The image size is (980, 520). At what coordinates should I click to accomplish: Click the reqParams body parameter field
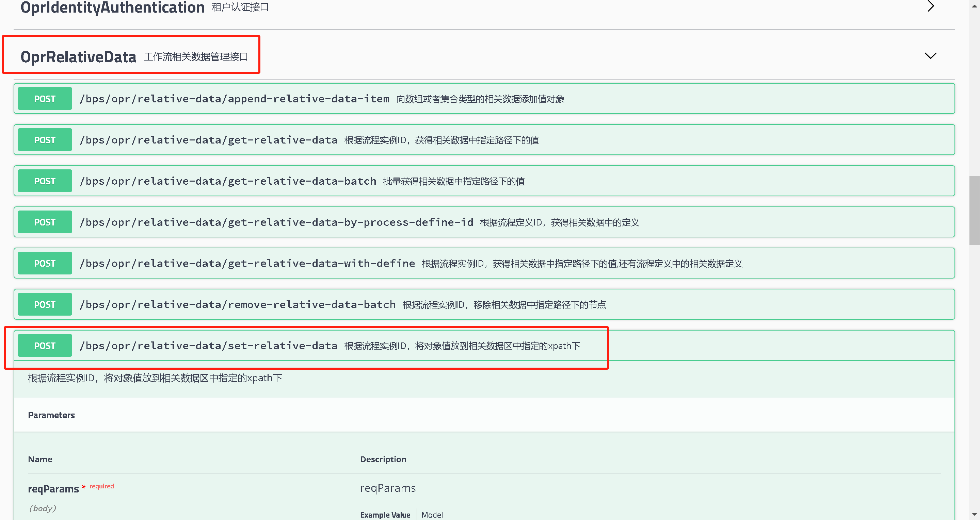point(53,488)
